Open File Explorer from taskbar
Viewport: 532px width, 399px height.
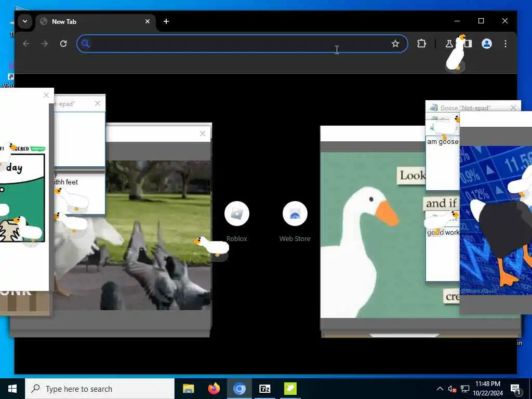click(x=188, y=389)
